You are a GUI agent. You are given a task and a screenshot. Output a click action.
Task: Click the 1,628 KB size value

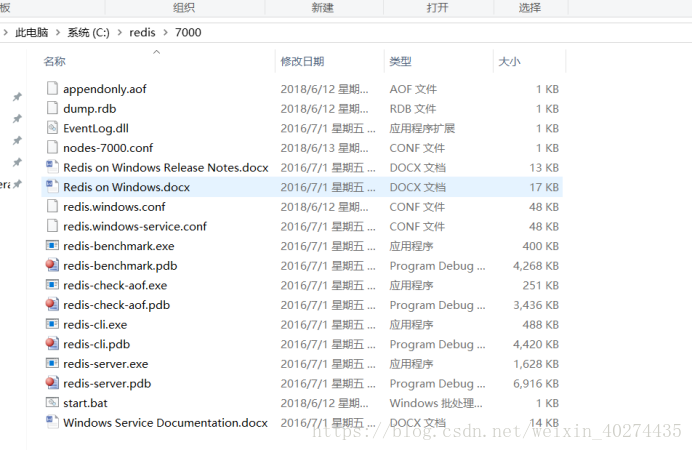point(536,363)
